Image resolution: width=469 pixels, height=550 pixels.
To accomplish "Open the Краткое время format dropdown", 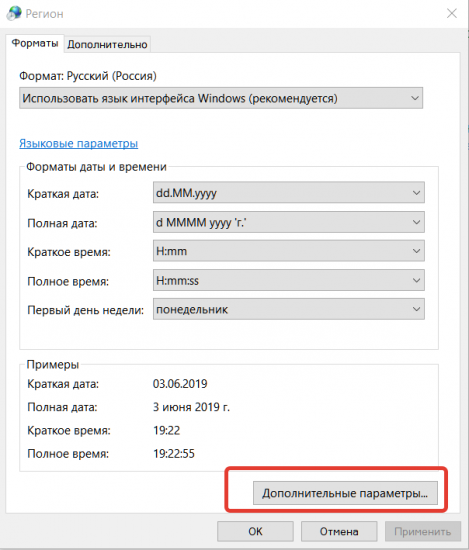I will click(289, 251).
